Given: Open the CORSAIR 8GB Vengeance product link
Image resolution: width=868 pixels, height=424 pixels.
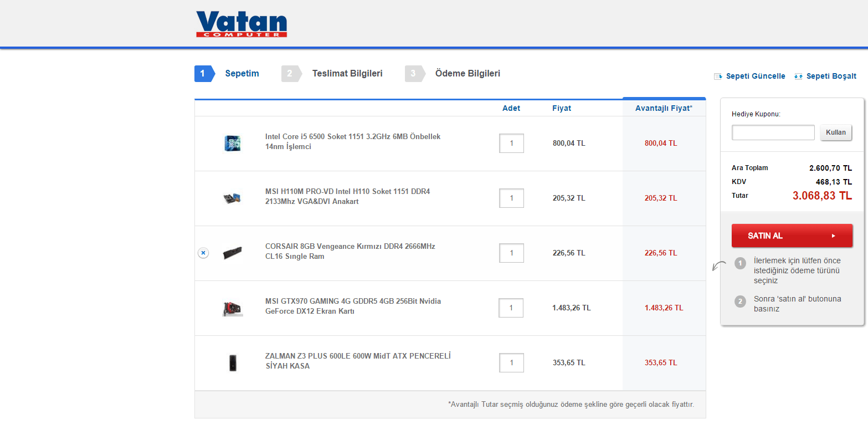Looking at the screenshot, I should (x=350, y=251).
